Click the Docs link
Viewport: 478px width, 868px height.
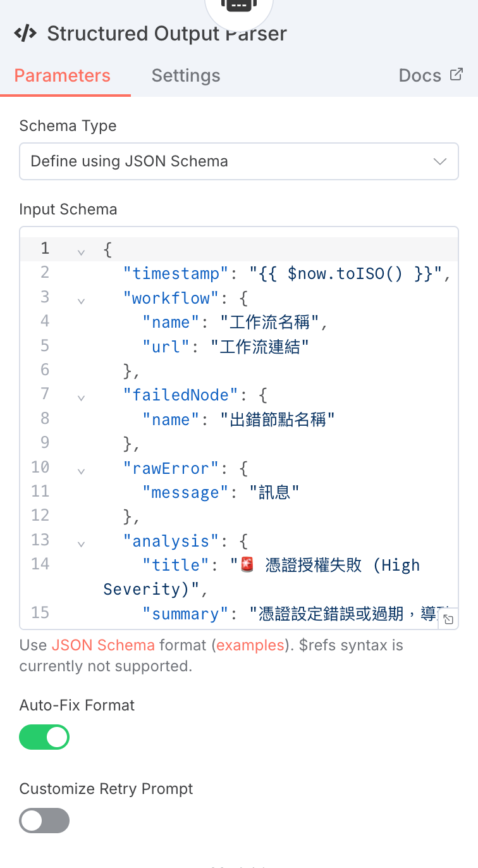pos(420,76)
